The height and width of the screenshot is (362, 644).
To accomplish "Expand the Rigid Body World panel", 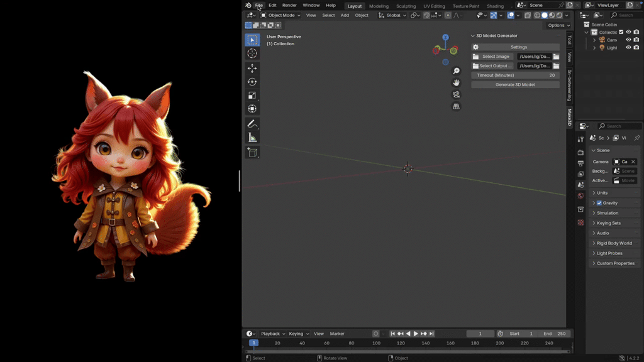I will point(614,243).
